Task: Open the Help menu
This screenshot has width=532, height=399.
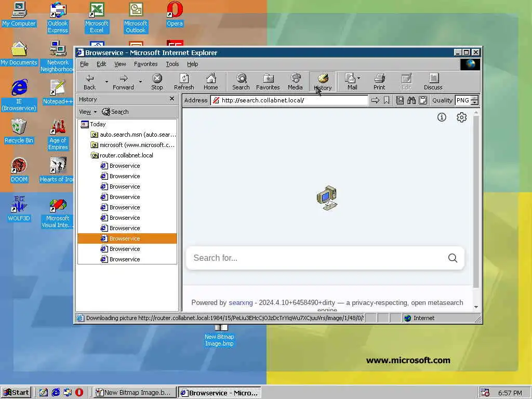Action: pos(192,64)
